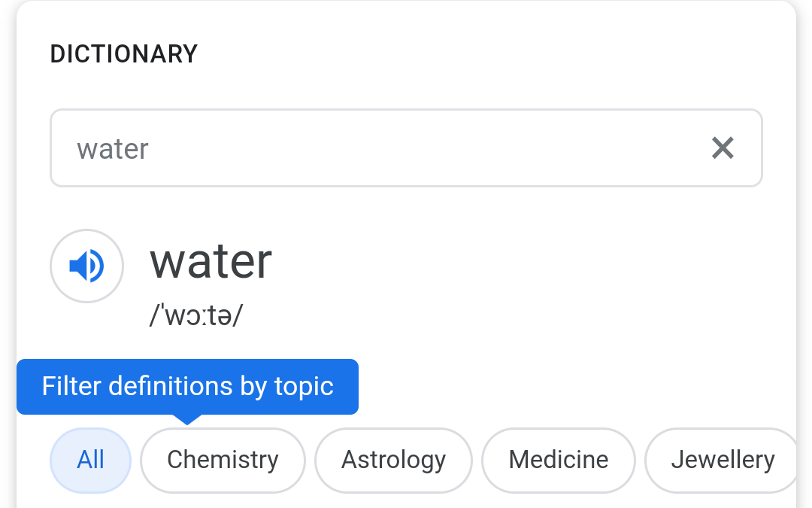This screenshot has width=812, height=508.
Task: Clear the search box with the X icon
Action: pyautogui.click(x=723, y=148)
